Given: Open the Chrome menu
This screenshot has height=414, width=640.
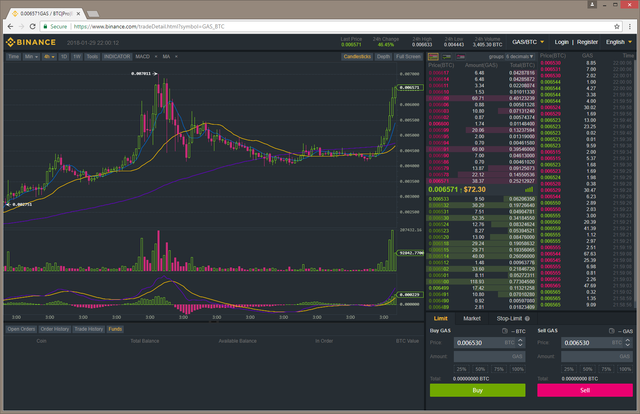Looking at the screenshot, I should click(630, 27).
